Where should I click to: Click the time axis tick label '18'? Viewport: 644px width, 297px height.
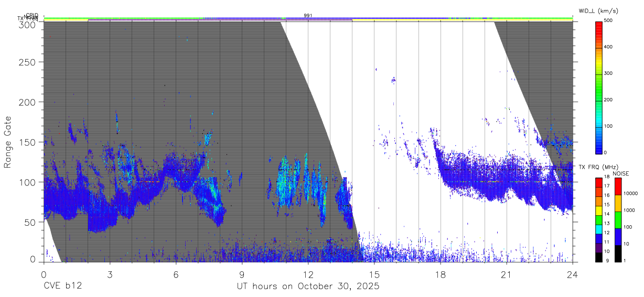click(x=441, y=274)
